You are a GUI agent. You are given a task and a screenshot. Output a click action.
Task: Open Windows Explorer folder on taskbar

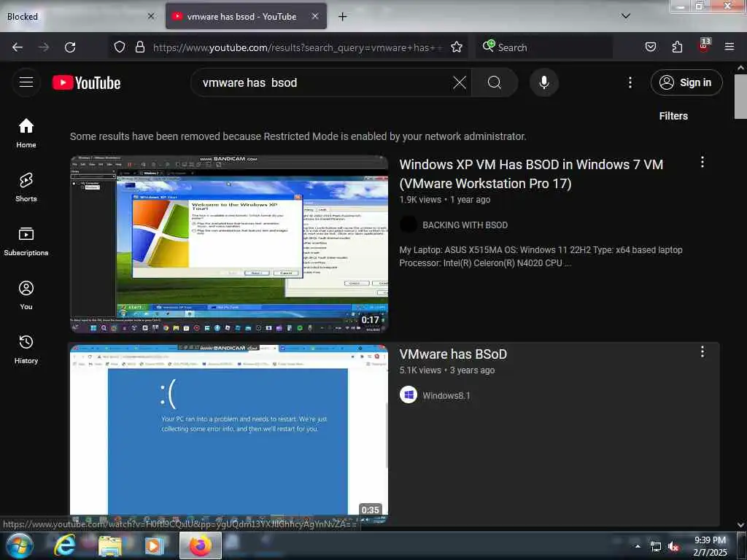click(x=109, y=546)
